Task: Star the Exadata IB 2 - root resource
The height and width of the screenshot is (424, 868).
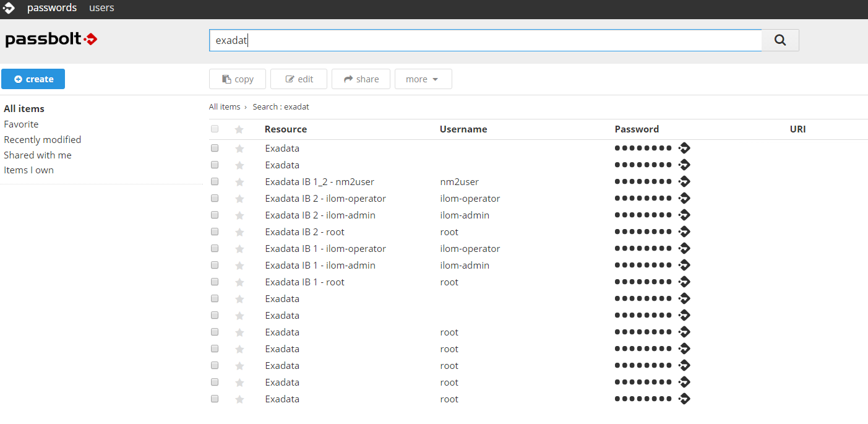Action: click(239, 232)
